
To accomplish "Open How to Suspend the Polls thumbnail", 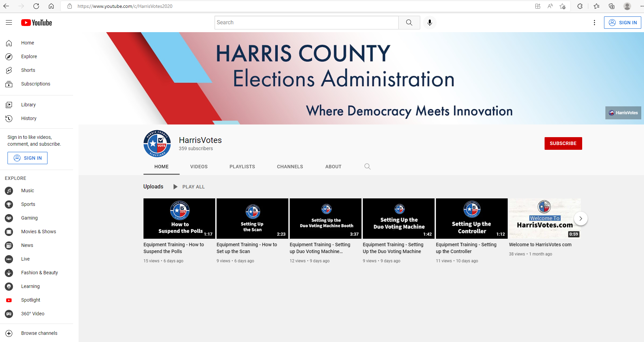I will [179, 219].
